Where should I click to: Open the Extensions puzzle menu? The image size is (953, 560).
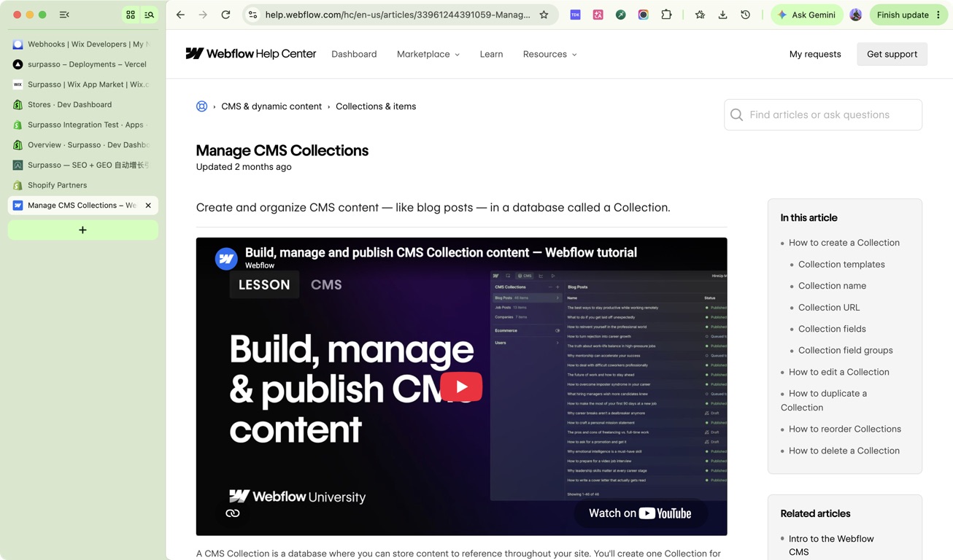[666, 15]
